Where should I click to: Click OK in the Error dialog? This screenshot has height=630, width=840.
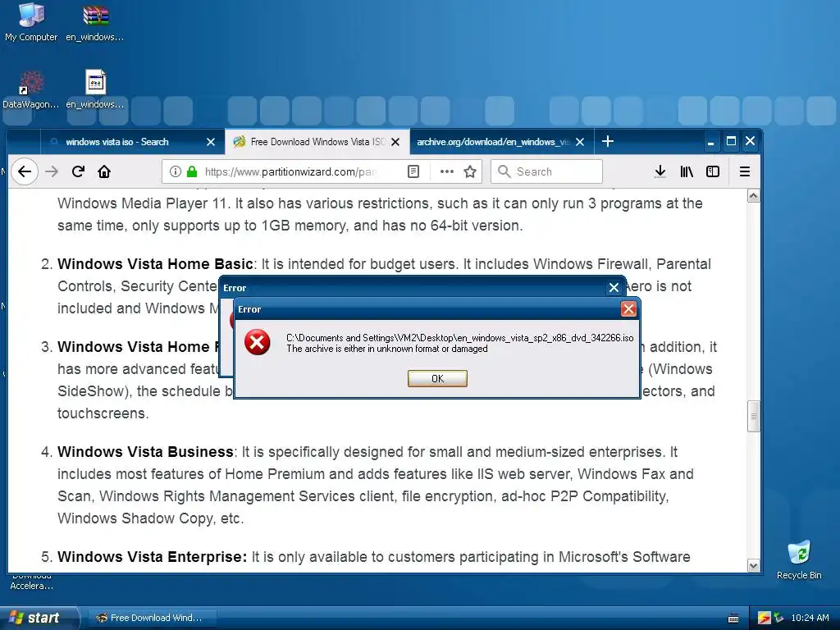437,378
